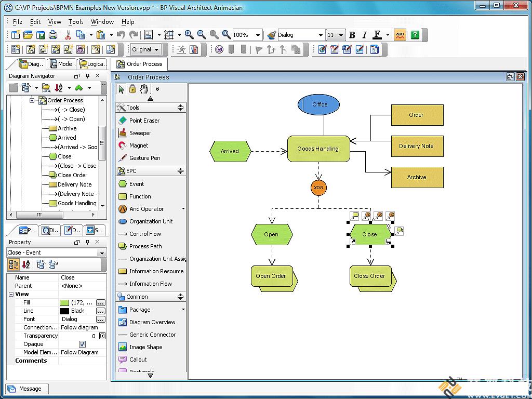
Task: Pick the Information Flow connector
Action: (x=145, y=284)
